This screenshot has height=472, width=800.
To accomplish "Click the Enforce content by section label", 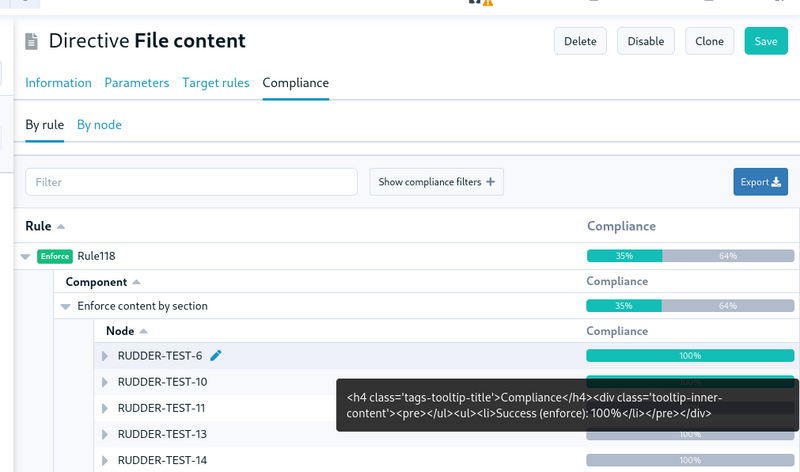I will coord(142,306).
